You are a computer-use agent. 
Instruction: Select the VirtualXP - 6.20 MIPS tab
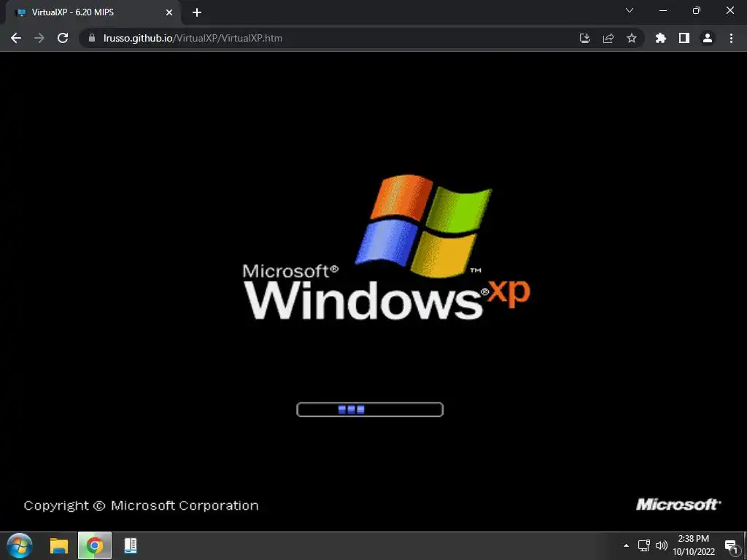pyautogui.click(x=93, y=12)
